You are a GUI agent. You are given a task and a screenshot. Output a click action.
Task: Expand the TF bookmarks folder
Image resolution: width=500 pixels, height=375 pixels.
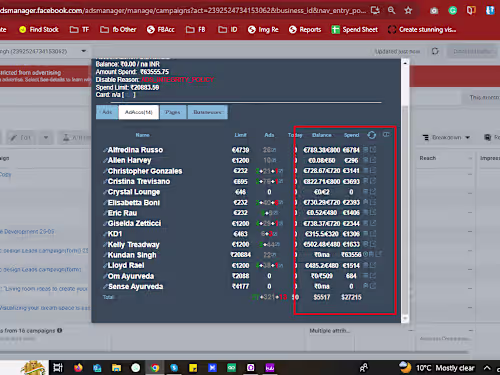(x=79, y=30)
